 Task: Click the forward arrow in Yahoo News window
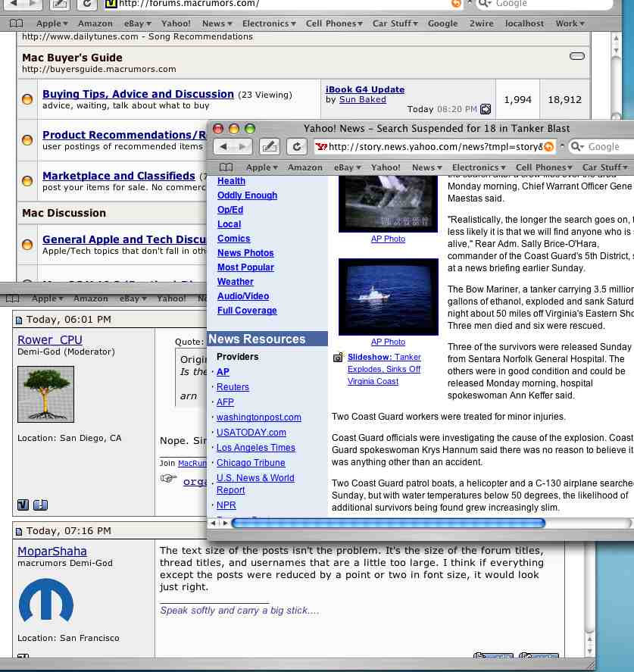point(242,146)
